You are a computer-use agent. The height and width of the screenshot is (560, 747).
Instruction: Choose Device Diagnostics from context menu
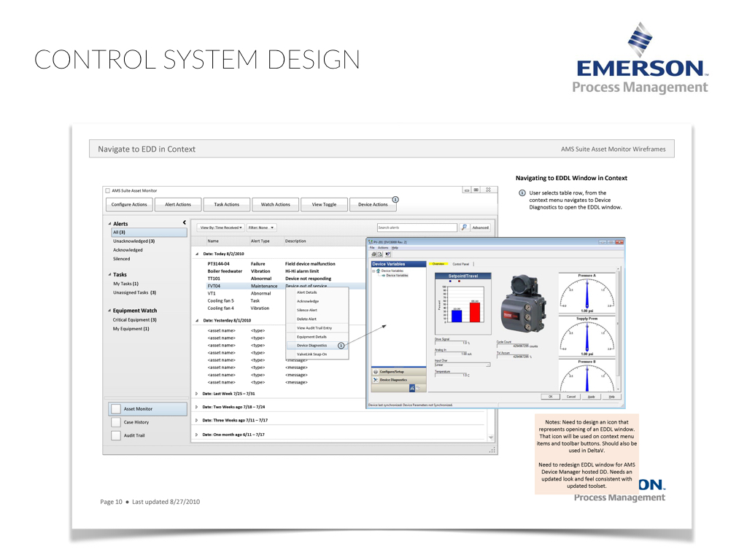317,345
